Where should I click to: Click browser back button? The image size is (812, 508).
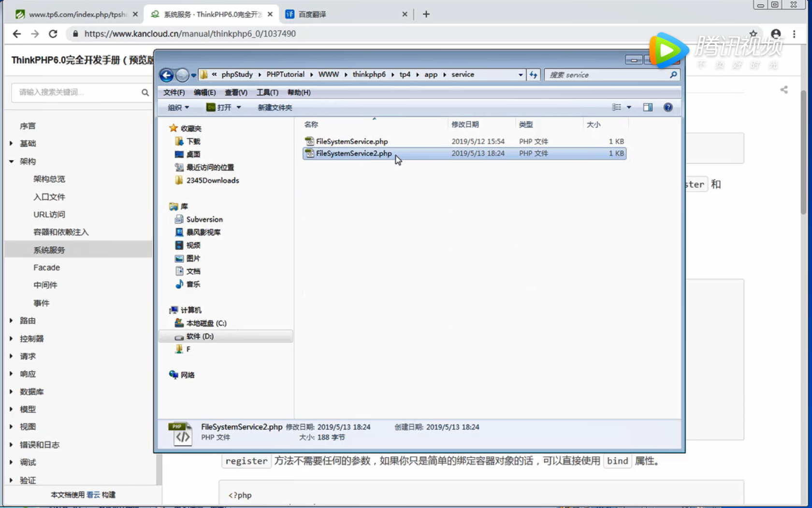pyautogui.click(x=17, y=34)
